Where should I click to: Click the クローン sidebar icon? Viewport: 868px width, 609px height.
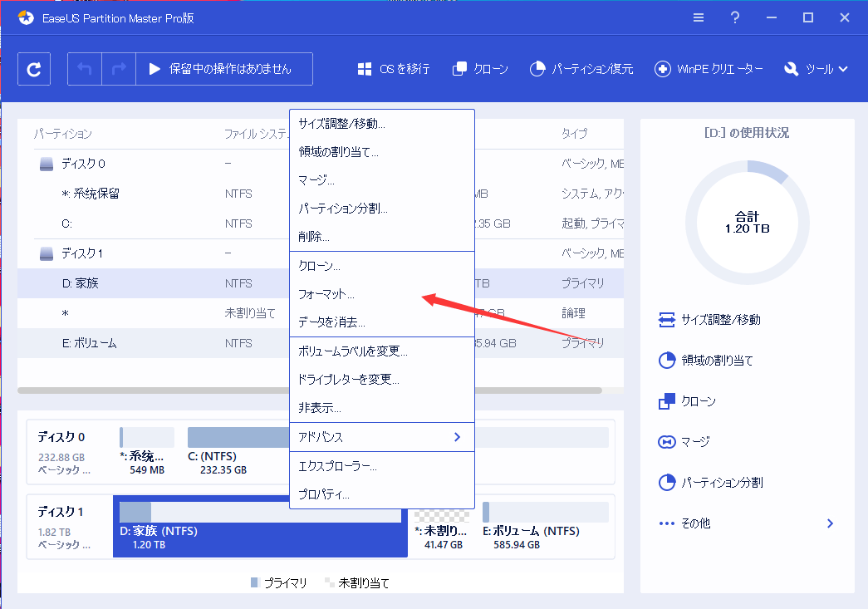666,400
